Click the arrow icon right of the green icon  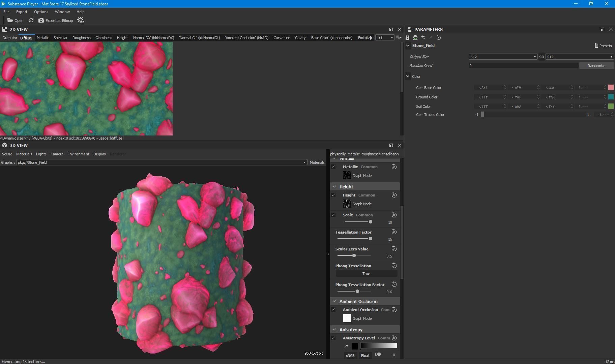423,38
